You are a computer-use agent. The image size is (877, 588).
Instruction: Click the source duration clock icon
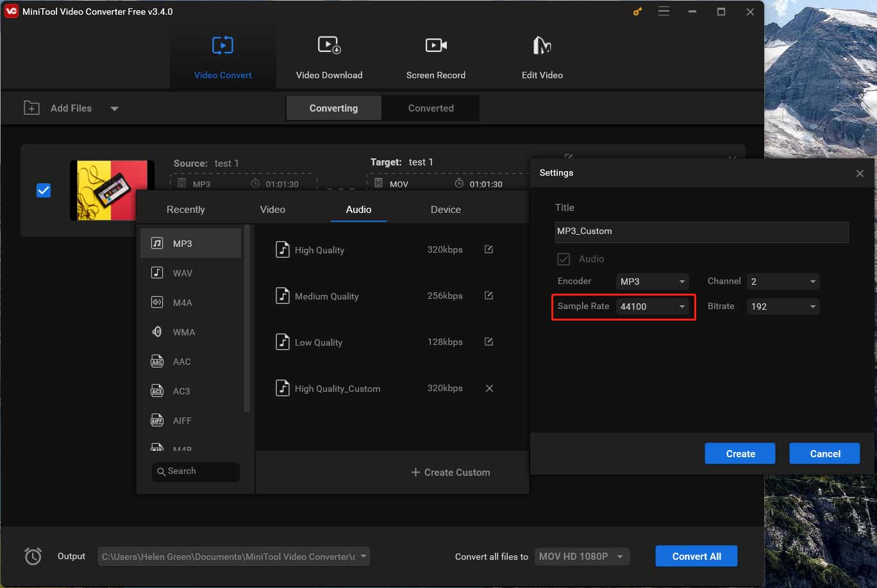[256, 184]
